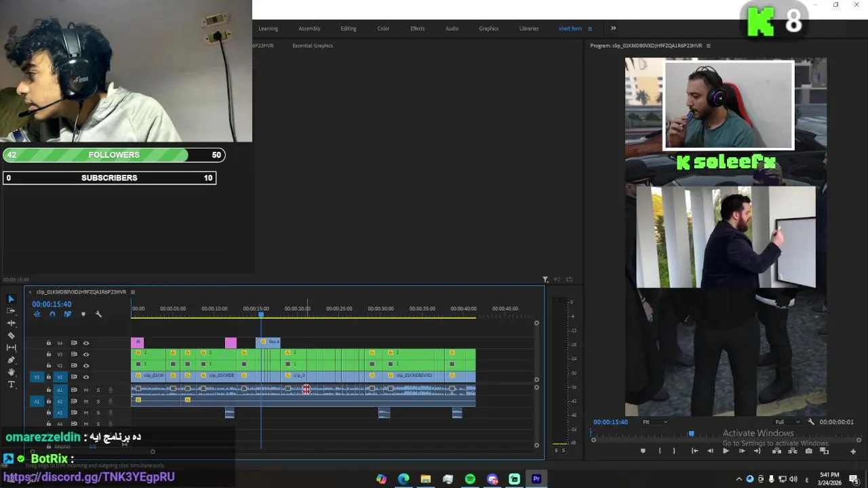The width and height of the screenshot is (868, 488).
Task: Switch to the Effects workspace
Action: pos(418,28)
